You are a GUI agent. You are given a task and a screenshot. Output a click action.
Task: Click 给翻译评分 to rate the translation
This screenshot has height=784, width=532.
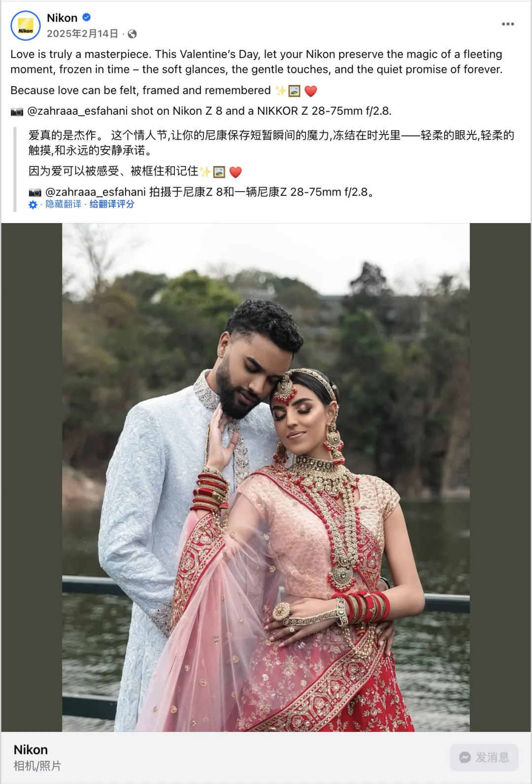[x=112, y=204]
